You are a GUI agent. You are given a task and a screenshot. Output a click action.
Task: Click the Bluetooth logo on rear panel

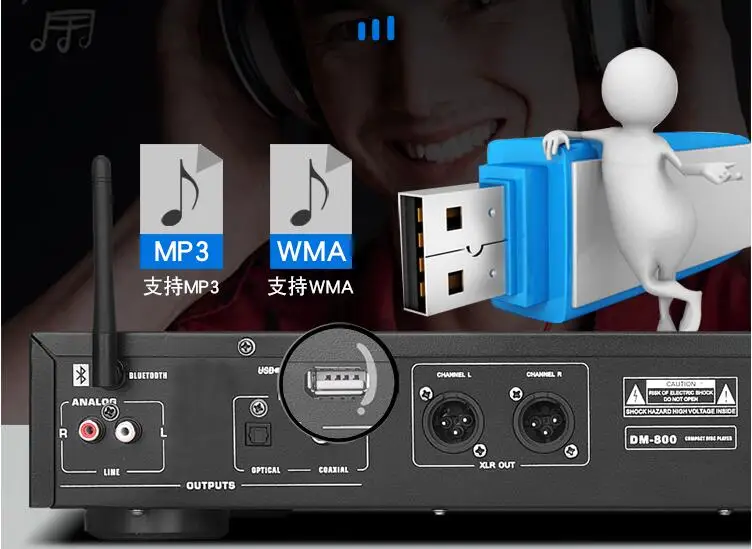[x=81, y=375]
